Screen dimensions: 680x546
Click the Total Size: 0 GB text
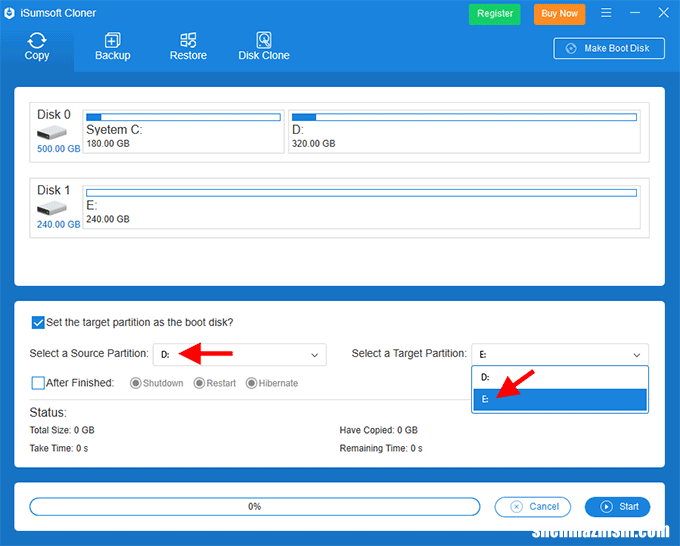(62, 430)
